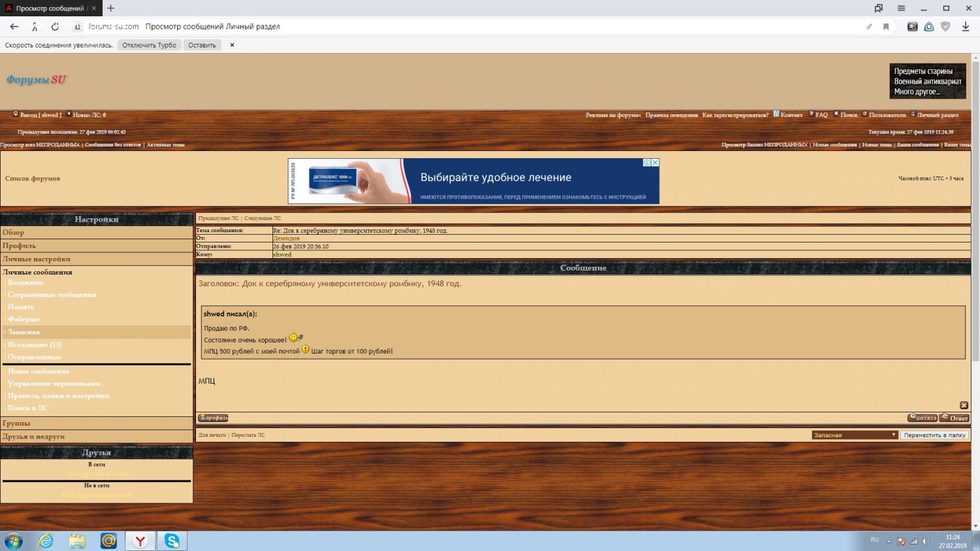Select Исходящие (13) in sidebar
980x551 pixels.
tap(35, 344)
